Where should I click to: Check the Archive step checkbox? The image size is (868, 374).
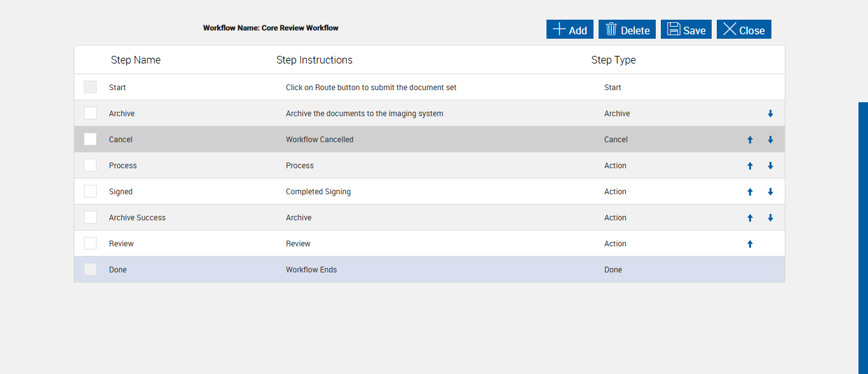90,113
